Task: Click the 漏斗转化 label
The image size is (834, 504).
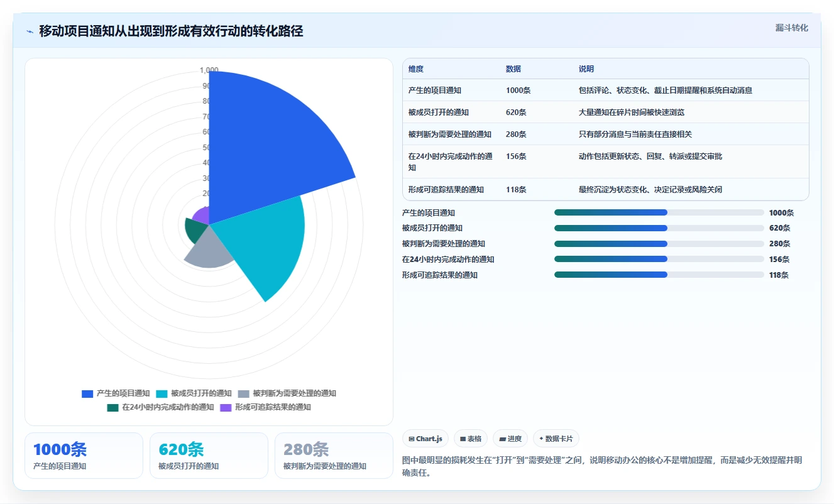Action: click(x=791, y=28)
